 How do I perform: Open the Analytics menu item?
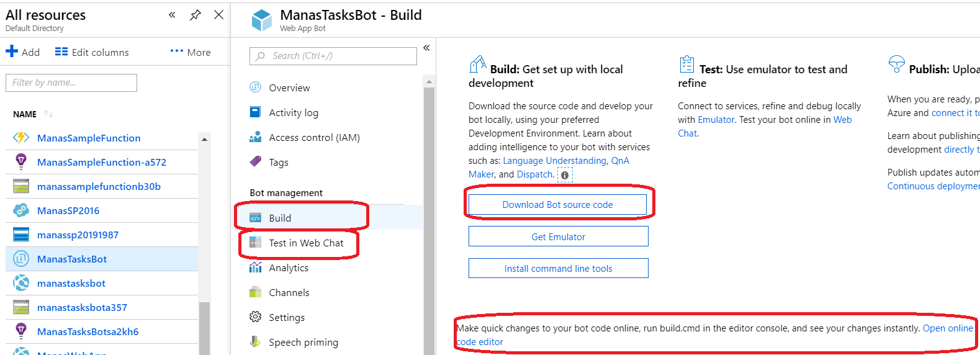289,267
